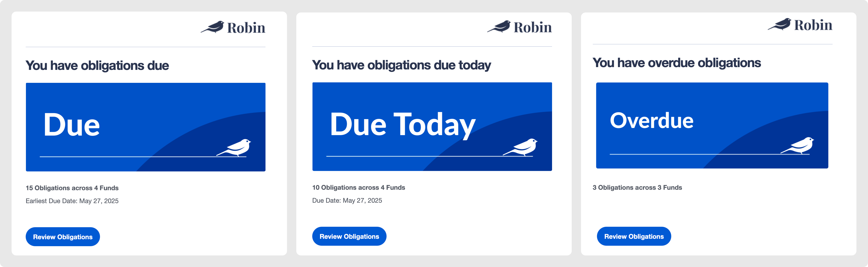Click 'Earliest Due Date: May 27, 2025' line

coord(72,201)
